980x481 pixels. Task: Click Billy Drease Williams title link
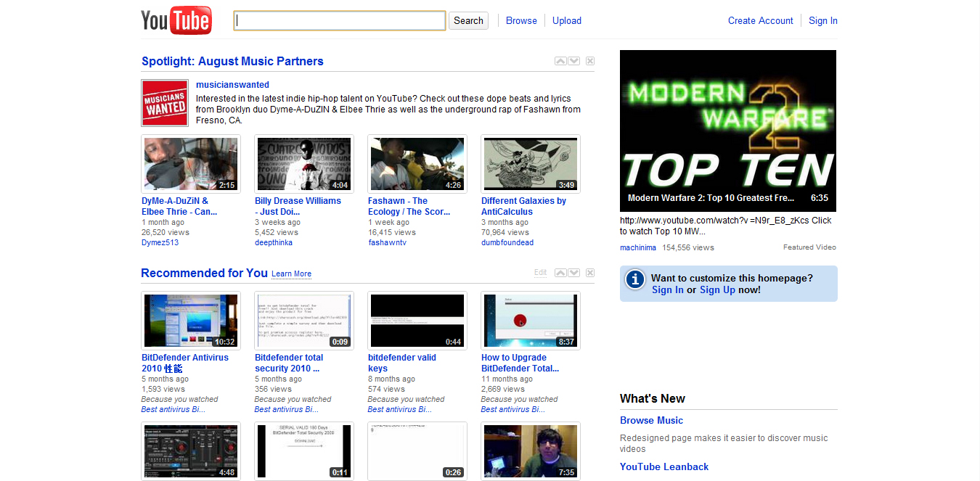tap(298, 206)
